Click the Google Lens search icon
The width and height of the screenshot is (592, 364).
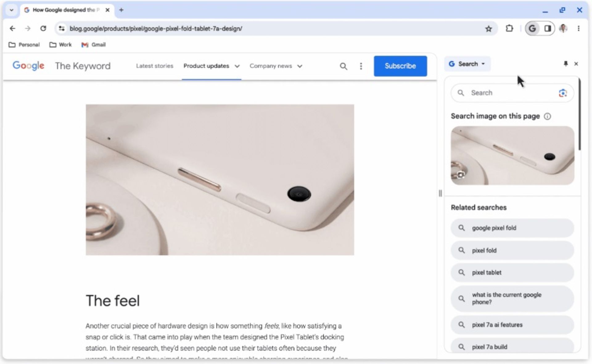pyautogui.click(x=562, y=92)
